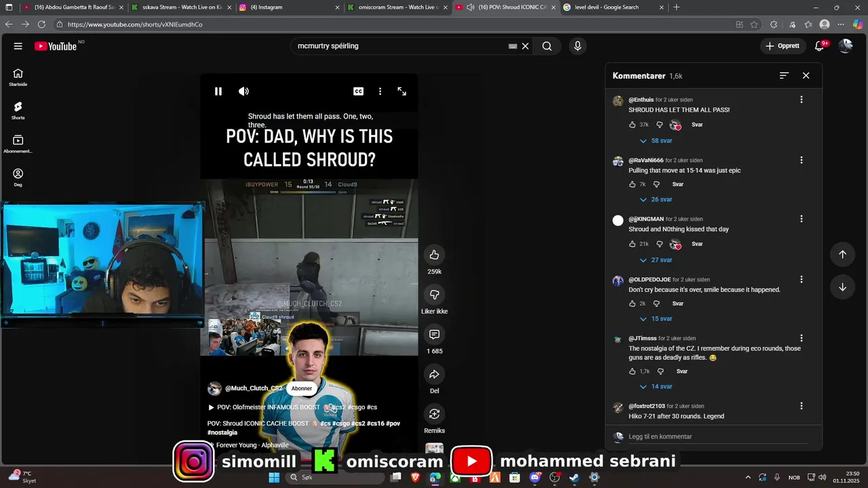868x488 pixels.
Task: Go to YouTube home via logo
Action: coord(56,46)
